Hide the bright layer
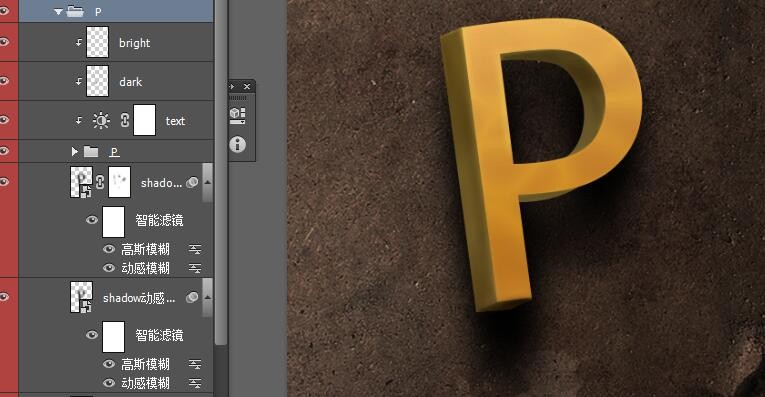Image resolution: width=765 pixels, height=397 pixels. click(x=4, y=42)
